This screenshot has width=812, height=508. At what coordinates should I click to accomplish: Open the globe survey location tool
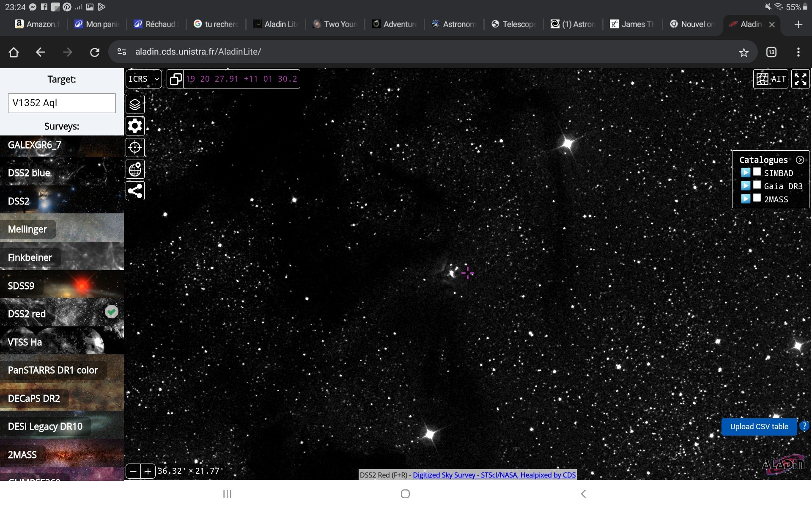pos(135,169)
